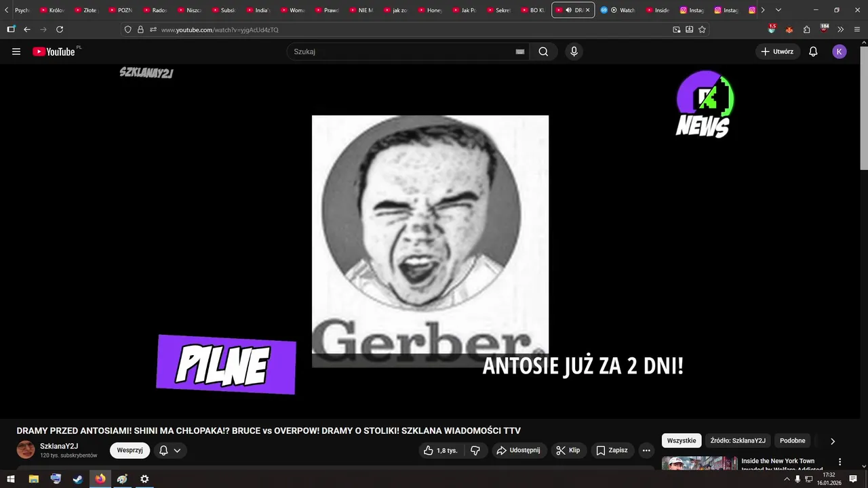Viewport: 868px width, 488px height.
Task: Show more toolbar tools chevrons
Action: tap(840, 29)
